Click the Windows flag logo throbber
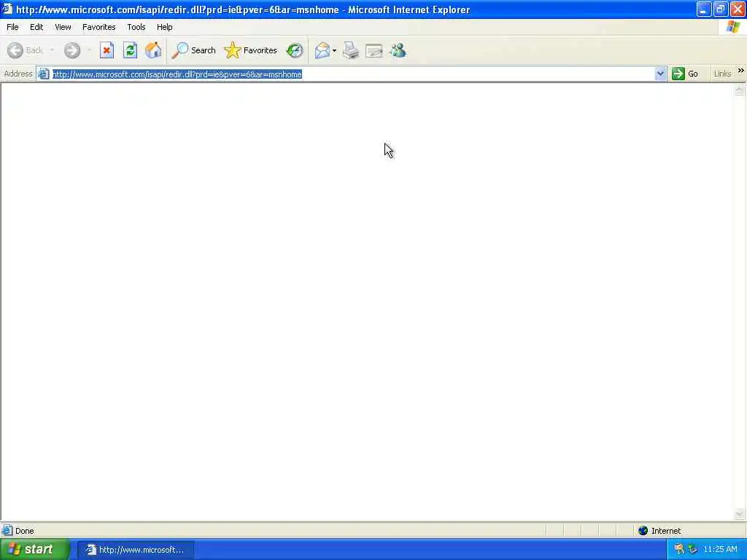Screen dimensions: 747x560 click(x=733, y=27)
